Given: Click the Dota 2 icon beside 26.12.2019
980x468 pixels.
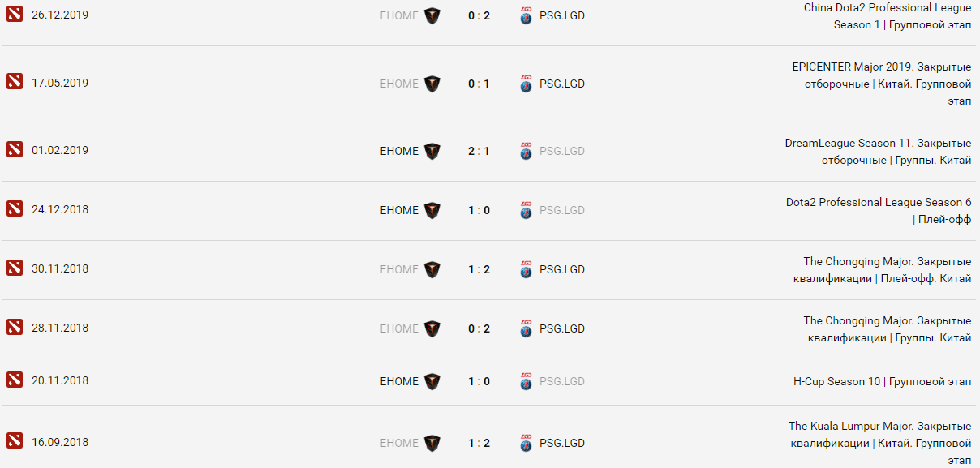Looking at the screenshot, I should pyautogui.click(x=15, y=15).
